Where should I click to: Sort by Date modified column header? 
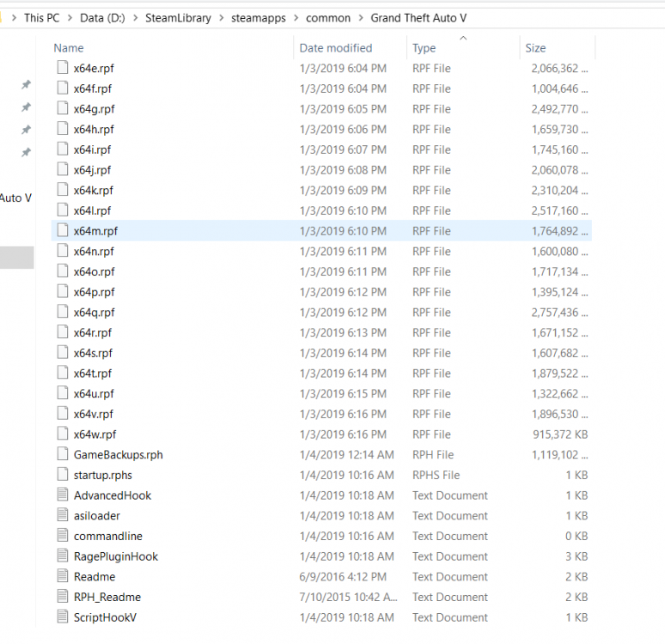336,48
